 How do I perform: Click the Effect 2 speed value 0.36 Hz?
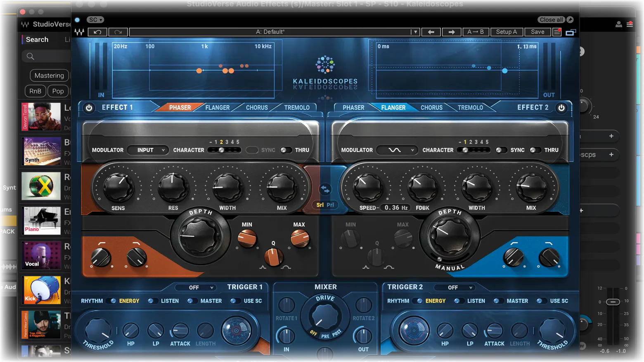click(x=395, y=208)
